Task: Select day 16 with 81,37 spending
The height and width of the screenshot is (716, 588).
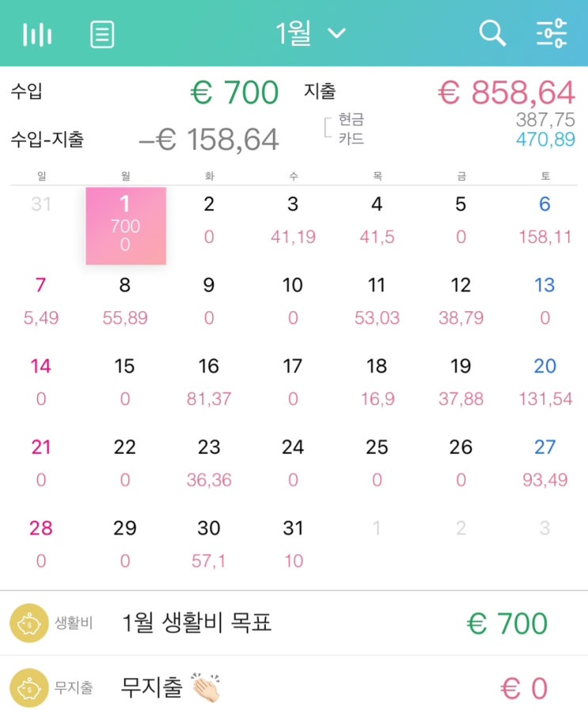Action: coord(209,383)
